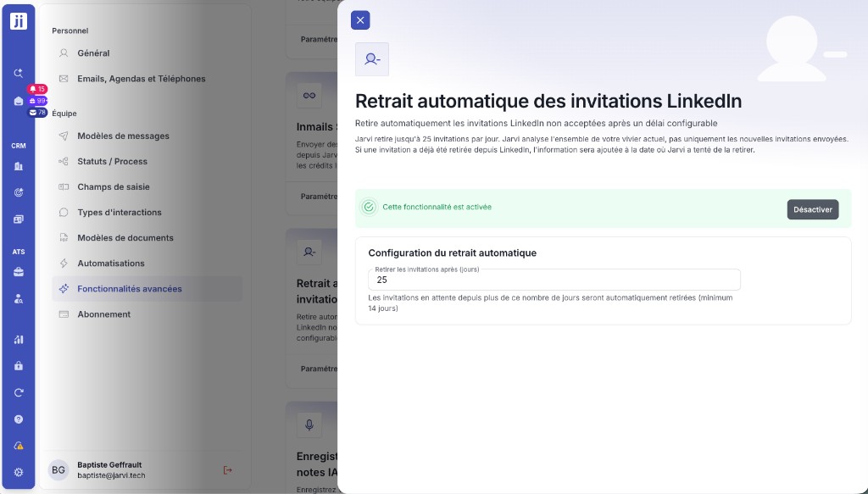868x494 pixels.
Task: Click the Paramétrer button under the Inmails card
Action: click(x=319, y=197)
